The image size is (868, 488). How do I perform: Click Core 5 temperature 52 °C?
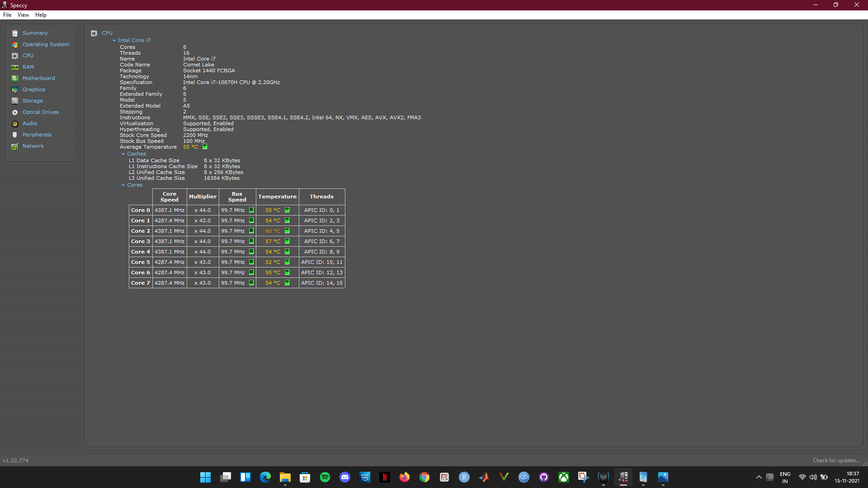pyautogui.click(x=273, y=262)
